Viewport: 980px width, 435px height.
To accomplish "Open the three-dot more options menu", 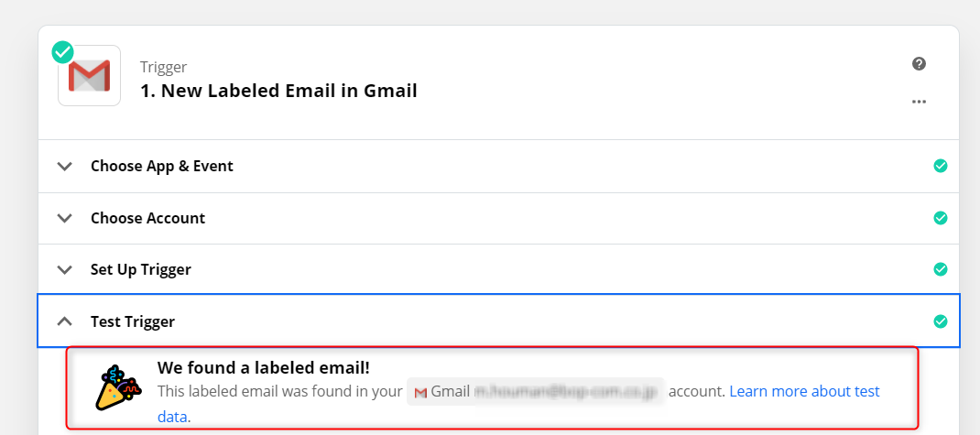I will coord(919,102).
